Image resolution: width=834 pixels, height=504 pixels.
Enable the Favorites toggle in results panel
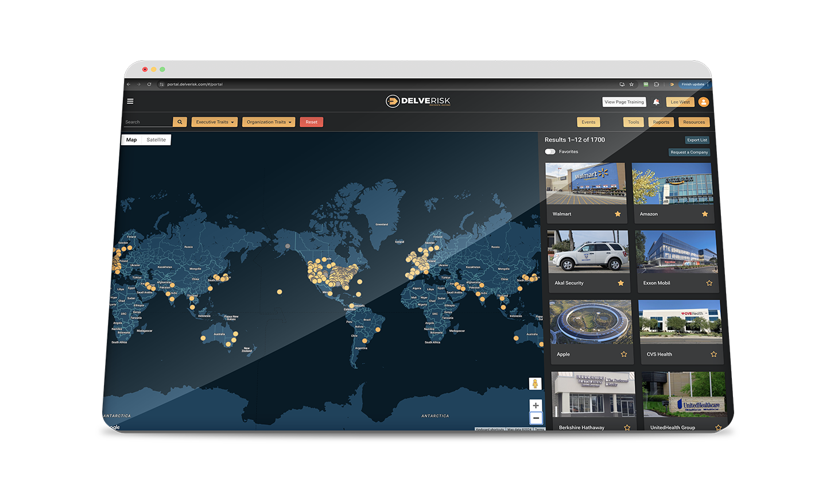[x=549, y=152]
